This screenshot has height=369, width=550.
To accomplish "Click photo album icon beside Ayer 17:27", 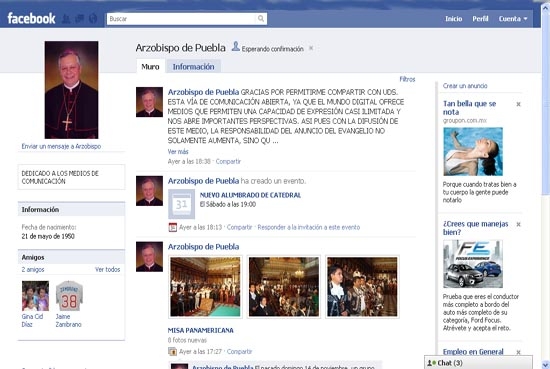I will click(x=172, y=351).
